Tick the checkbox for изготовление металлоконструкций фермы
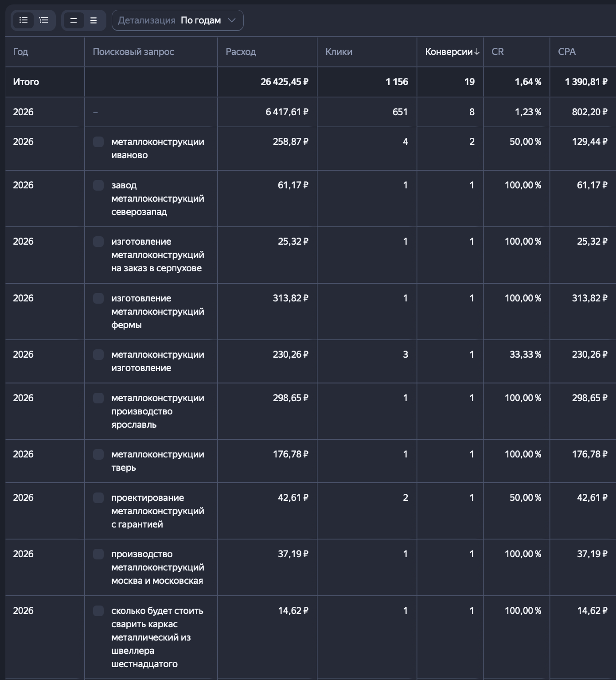Image resolution: width=616 pixels, height=680 pixels. [98, 298]
